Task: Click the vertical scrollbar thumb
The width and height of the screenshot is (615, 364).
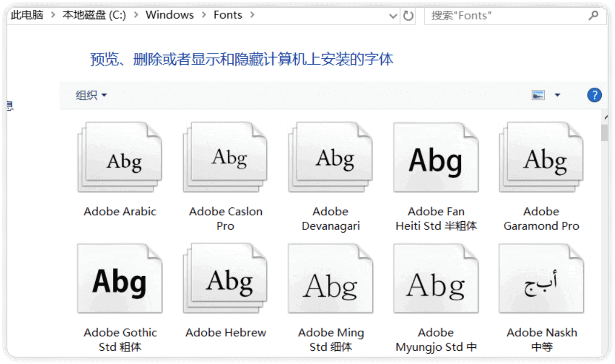Action: (x=604, y=133)
